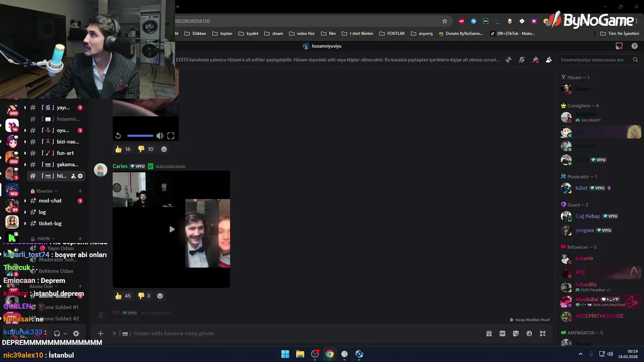Screen dimensions: 644x362
Task: Open the GIF picker
Action: (x=502, y=333)
